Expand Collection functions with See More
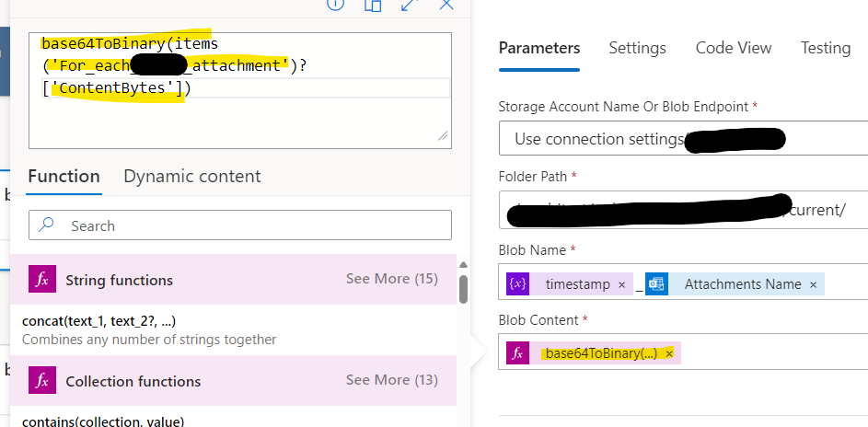 pyautogui.click(x=391, y=380)
